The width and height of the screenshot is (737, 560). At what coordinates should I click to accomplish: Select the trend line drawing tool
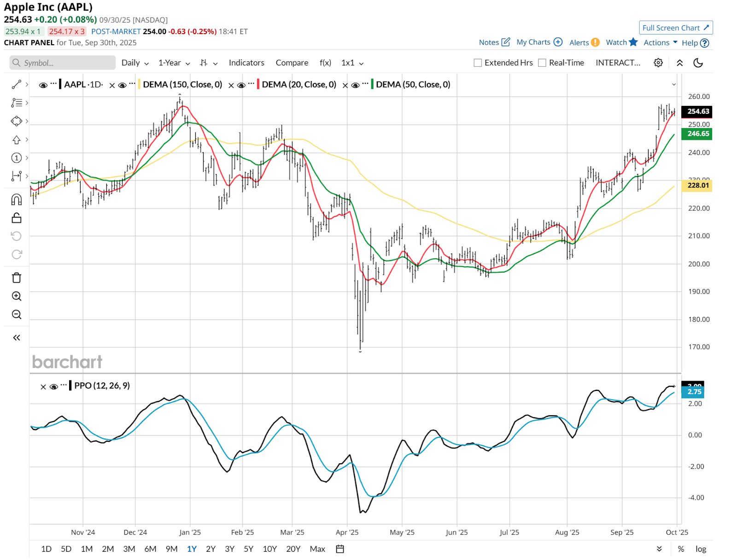(16, 84)
